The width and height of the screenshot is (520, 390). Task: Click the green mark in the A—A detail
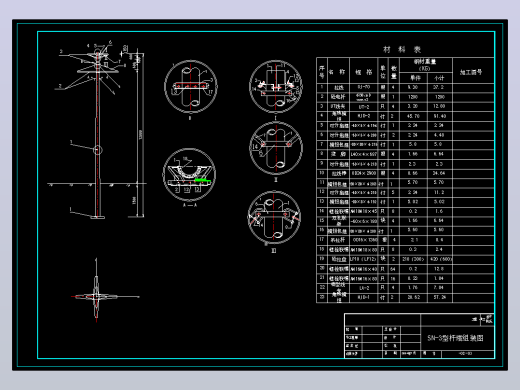[203, 180]
